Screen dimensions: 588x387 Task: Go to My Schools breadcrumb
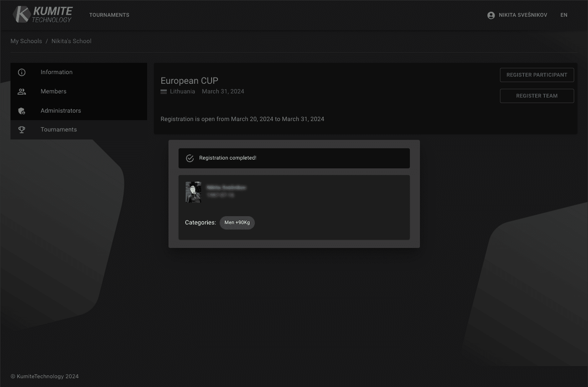(x=26, y=41)
